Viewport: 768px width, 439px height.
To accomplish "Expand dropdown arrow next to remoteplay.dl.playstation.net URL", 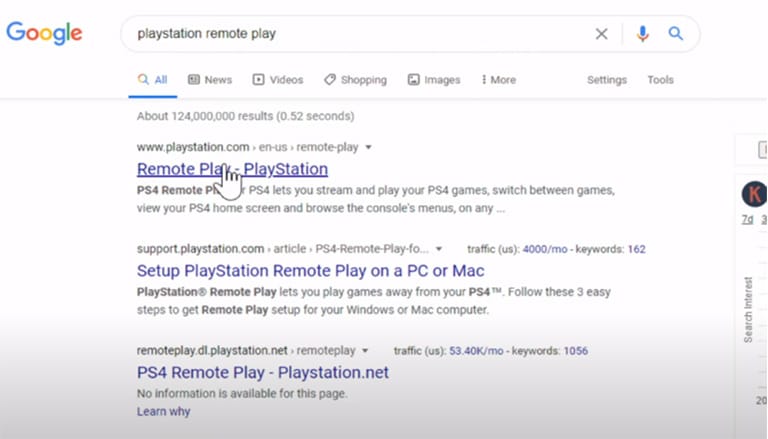I will tap(365, 351).
